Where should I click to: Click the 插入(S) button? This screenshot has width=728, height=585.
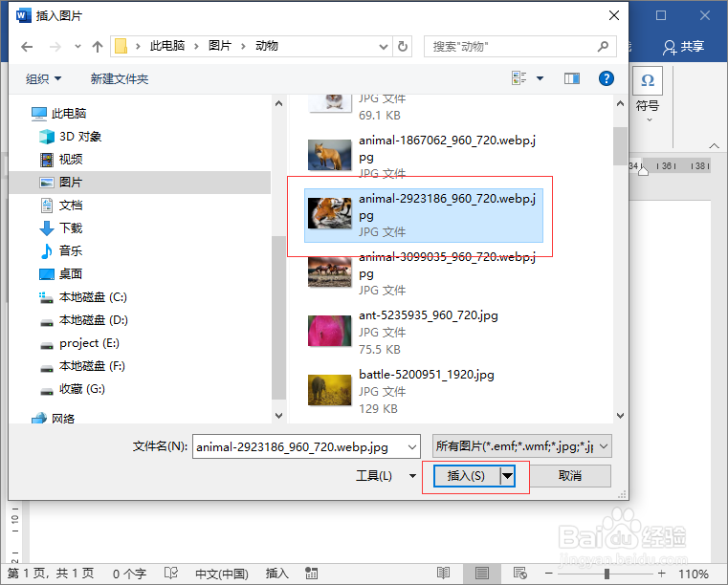466,476
